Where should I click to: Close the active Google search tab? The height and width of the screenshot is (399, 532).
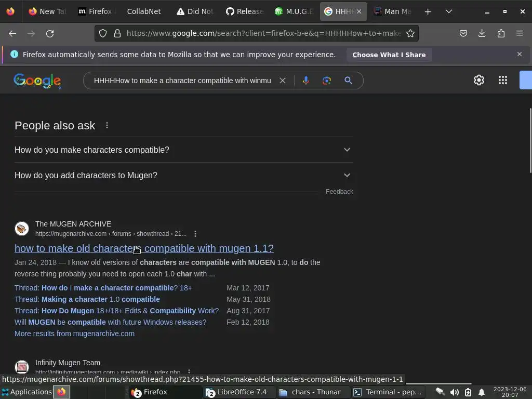click(359, 11)
